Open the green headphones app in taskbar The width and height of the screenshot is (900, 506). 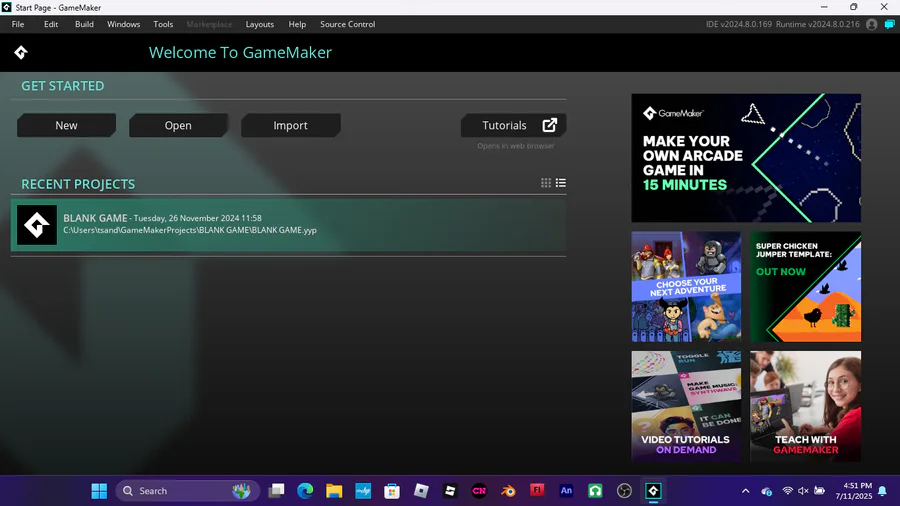595,491
